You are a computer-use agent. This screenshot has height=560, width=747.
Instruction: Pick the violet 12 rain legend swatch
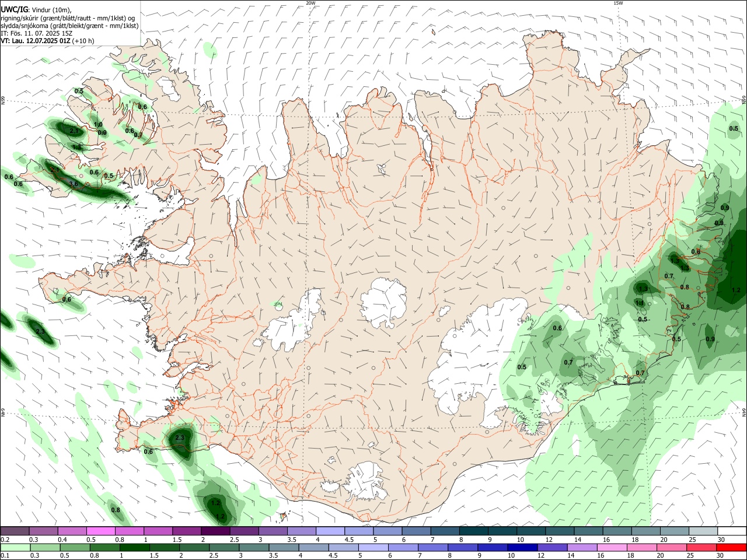click(x=552, y=548)
